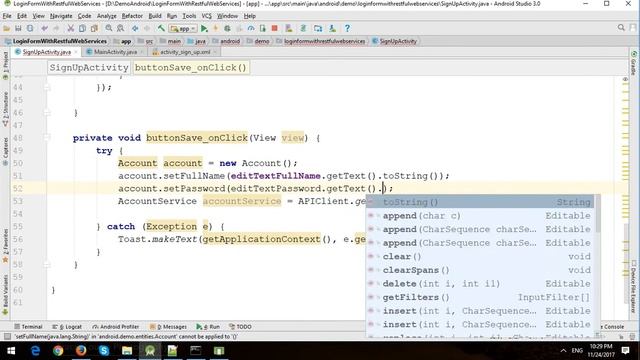Open the Terminal tool window
The image size is (640, 360).
(x=28, y=327)
